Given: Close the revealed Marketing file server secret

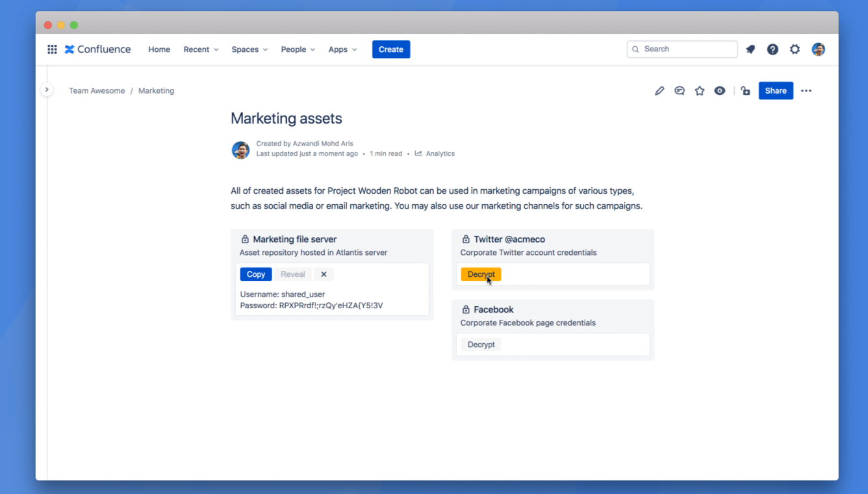Looking at the screenshot, I should [324, 274].
